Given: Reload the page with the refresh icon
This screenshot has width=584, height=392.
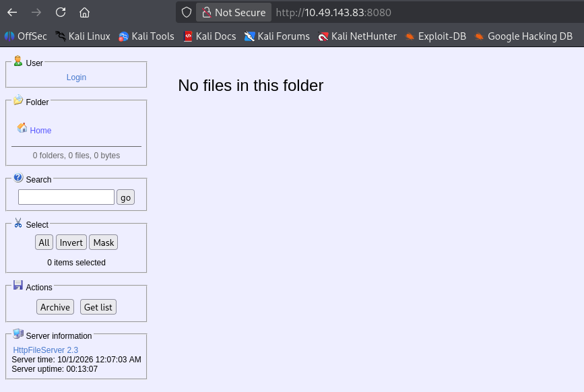Looking at the screenshot, I should pyautogui.click(x=61, y=12).
